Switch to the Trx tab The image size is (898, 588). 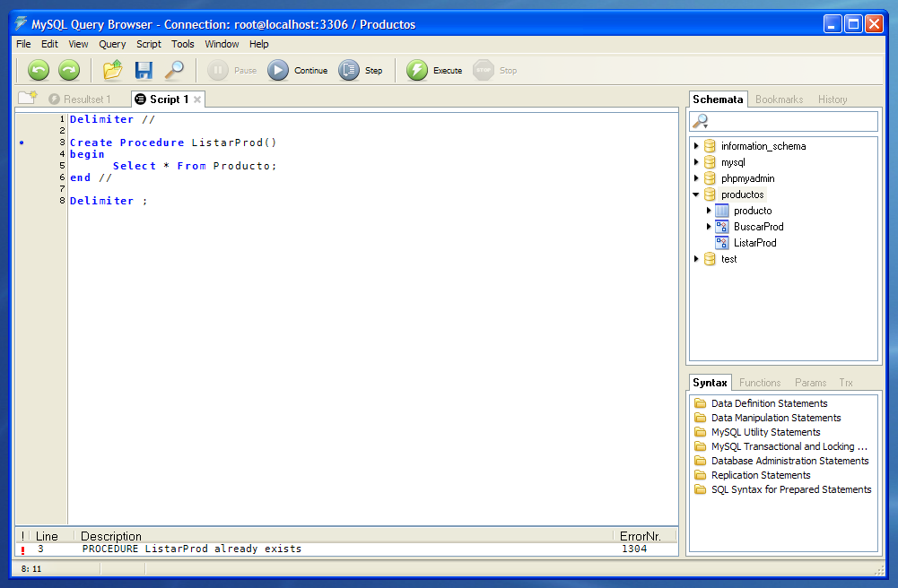[846, 383]
